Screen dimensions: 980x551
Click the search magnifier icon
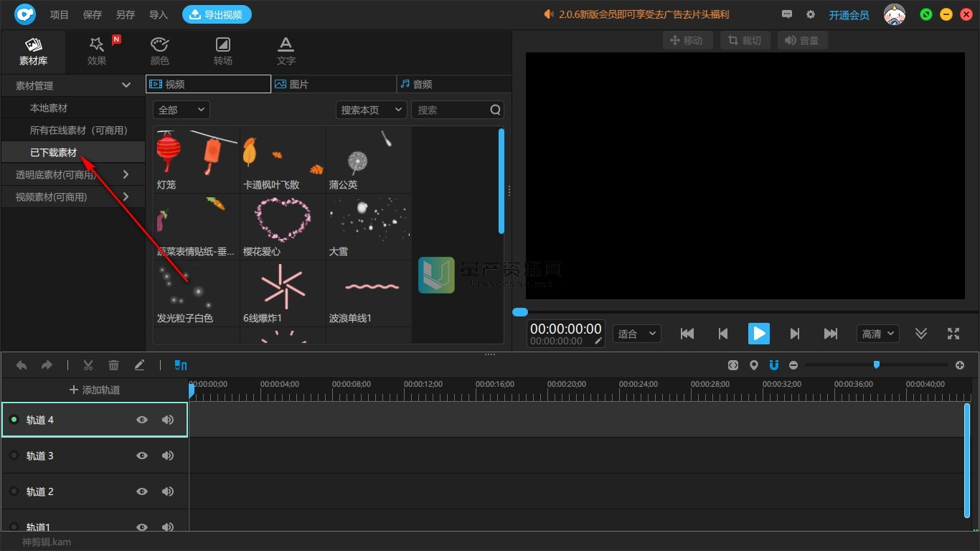point(496,110)
